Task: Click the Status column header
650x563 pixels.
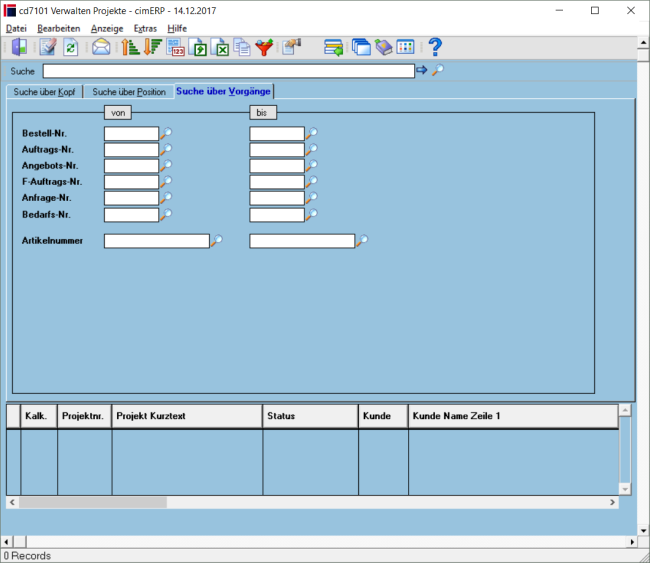Action: point(310,416)
